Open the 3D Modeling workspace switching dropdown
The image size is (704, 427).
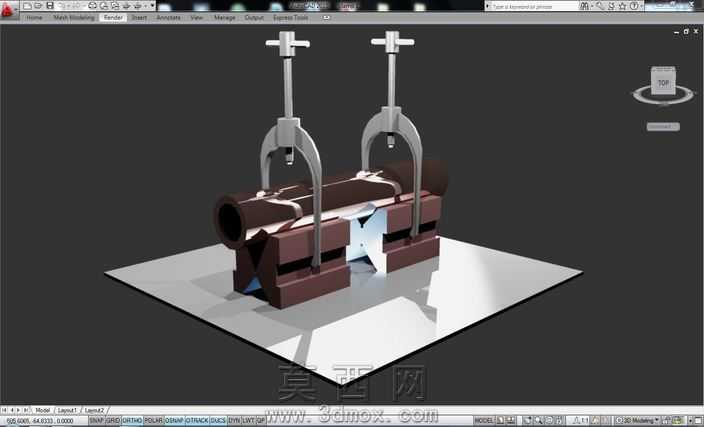coord(638,421)
